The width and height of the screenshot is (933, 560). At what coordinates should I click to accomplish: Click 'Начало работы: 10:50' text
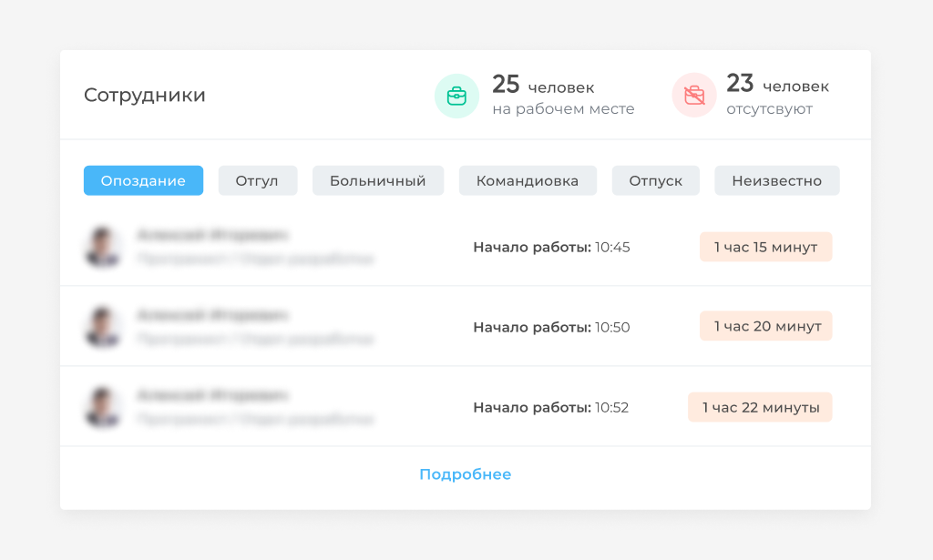[x=551, y=326]
